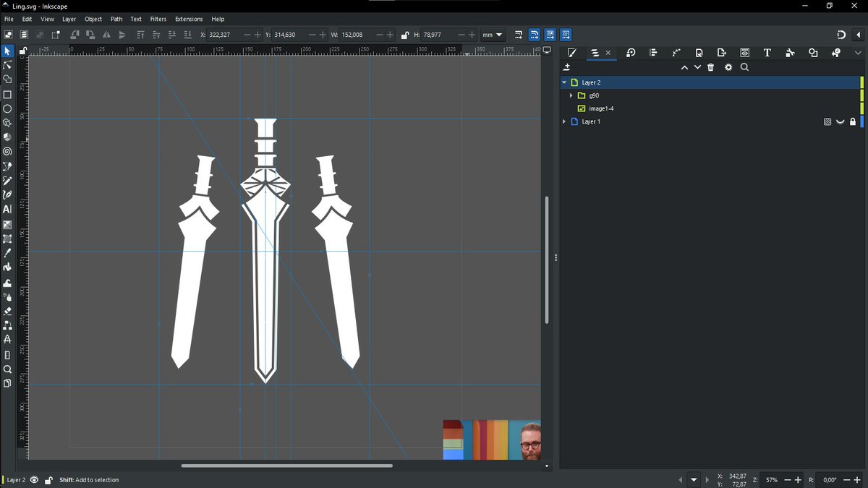Switch to Align and Distribute tab
Image resolution: width=868 pixels, height=488 pixels.
coord(653,53)
